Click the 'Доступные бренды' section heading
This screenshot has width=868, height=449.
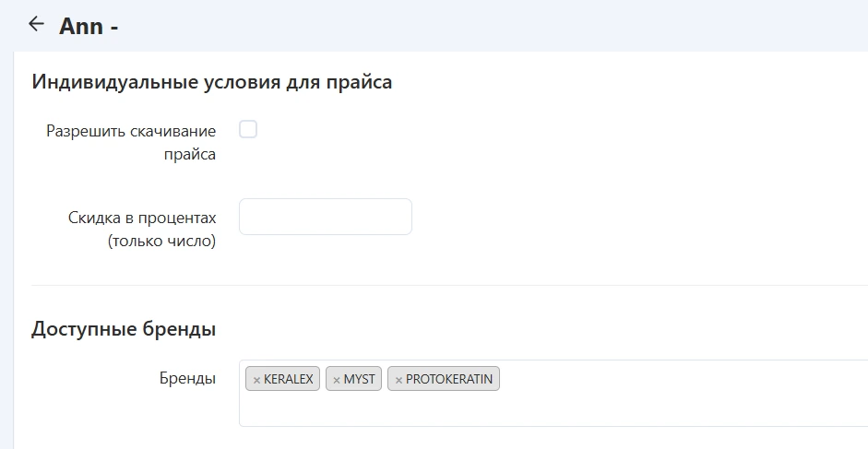click(x=124, y=328)
